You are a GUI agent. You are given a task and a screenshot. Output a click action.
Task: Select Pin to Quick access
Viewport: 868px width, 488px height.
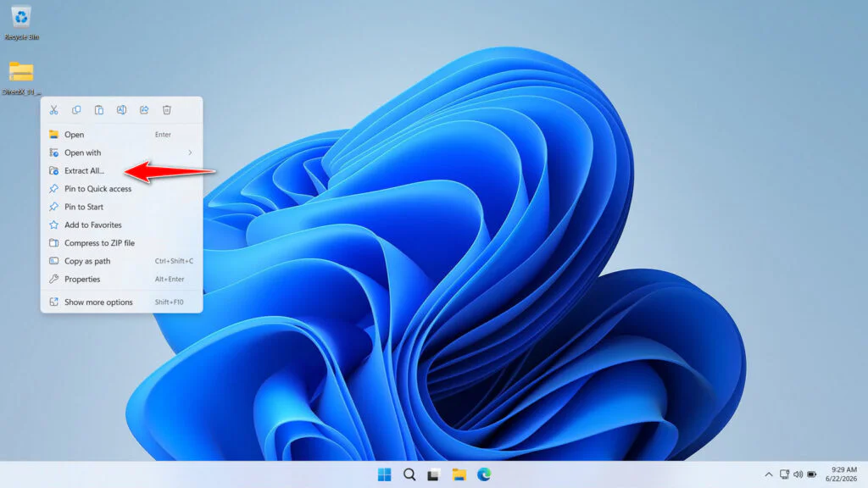(x=121, y=189)
